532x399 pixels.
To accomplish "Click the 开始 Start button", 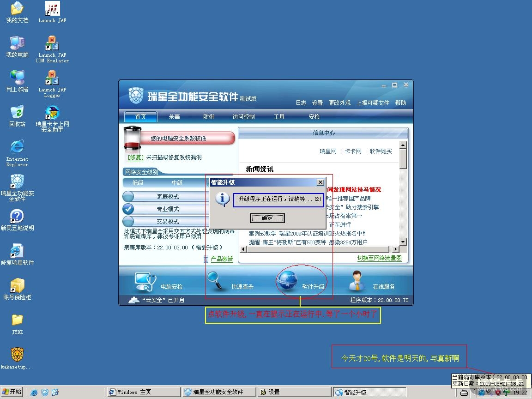I will 12,392.
